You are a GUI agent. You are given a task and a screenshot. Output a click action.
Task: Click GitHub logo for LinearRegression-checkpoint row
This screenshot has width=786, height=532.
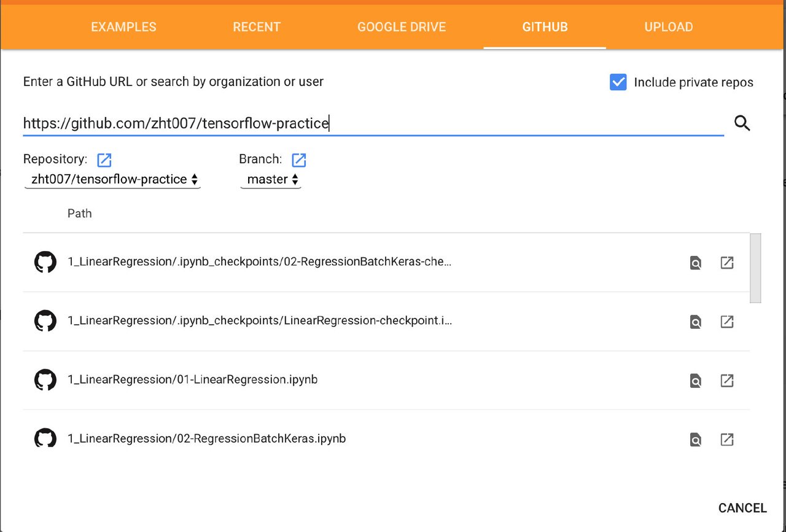tap(45, 321)
